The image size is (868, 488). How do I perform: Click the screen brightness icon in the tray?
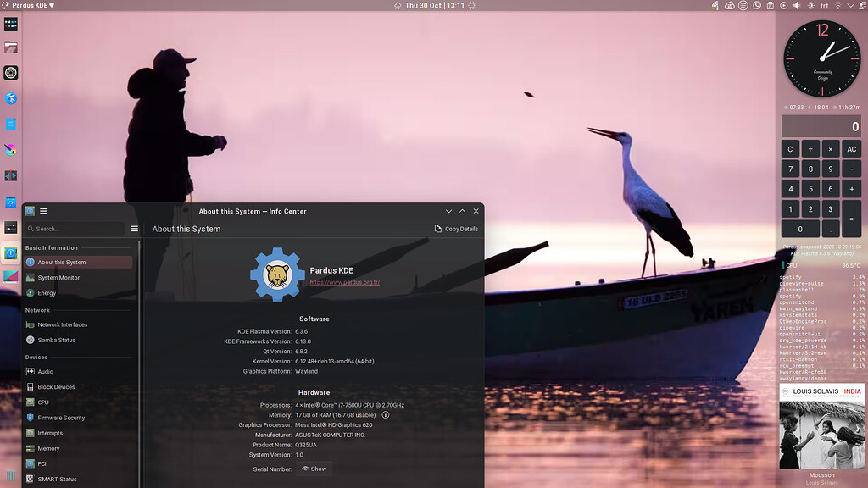pos(810,5)
